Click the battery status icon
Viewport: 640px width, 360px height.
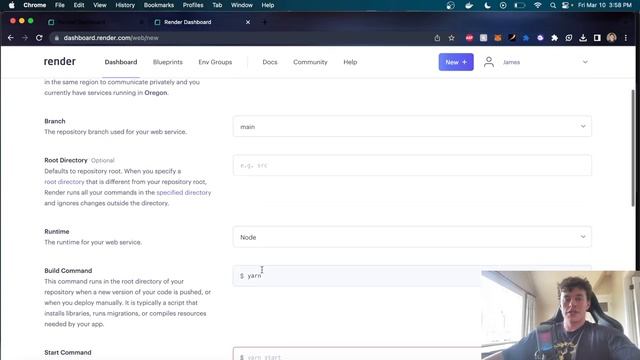pyautogui.click(x=519, y=5)
